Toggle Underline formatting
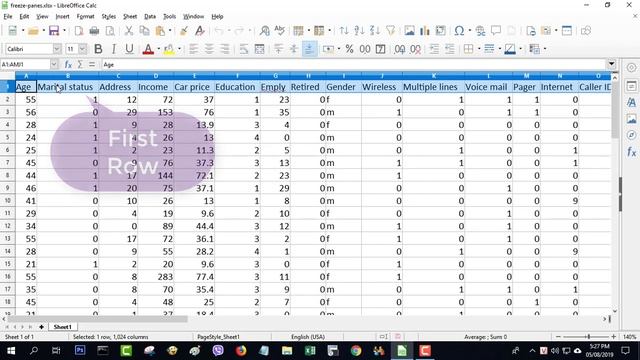This screenshot has height=360, width=640. pos(129,49)
